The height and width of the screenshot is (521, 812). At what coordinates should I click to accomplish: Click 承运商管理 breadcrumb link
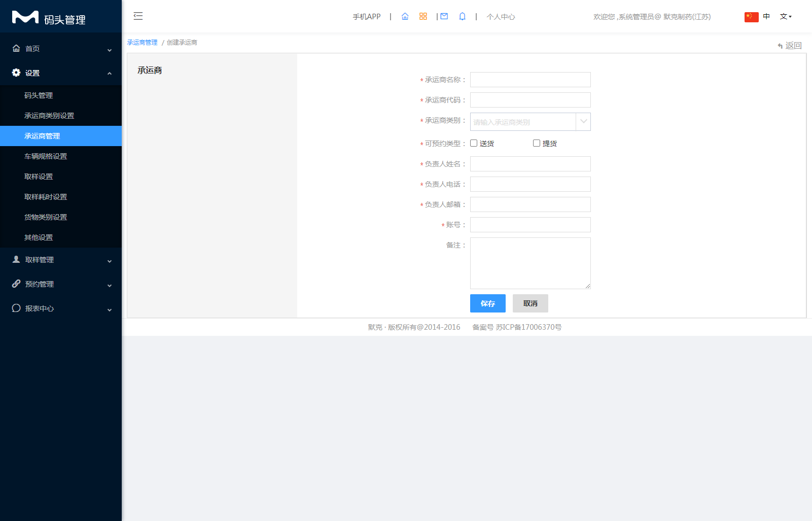[x=143, y=43]
